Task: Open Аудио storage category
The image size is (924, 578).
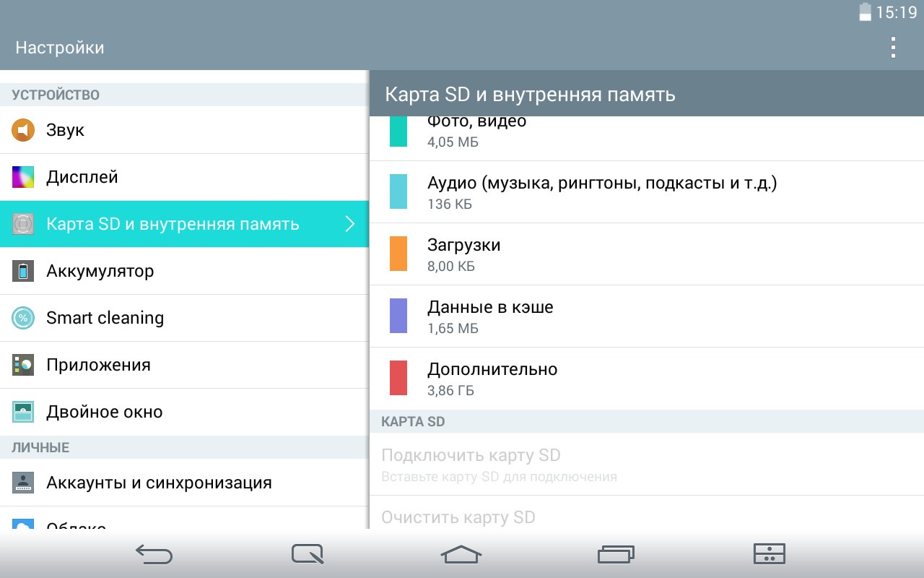Action: point(646,192)
